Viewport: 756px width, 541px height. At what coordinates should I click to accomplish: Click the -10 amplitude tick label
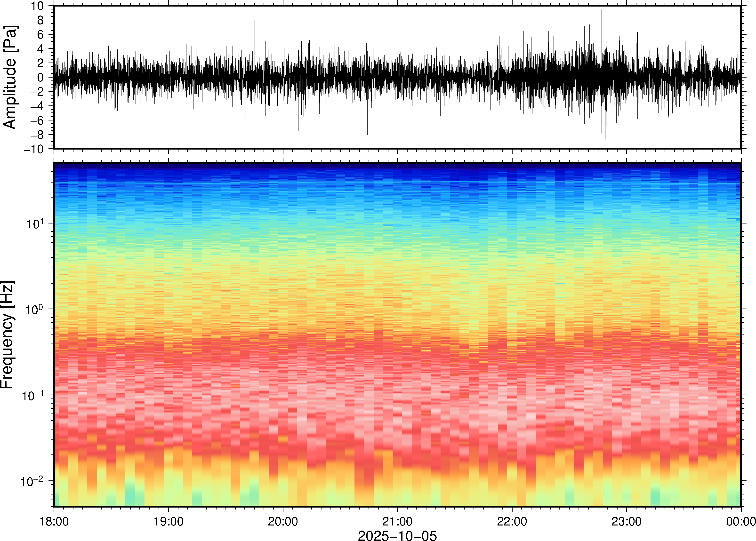click(x=34, y=149)
